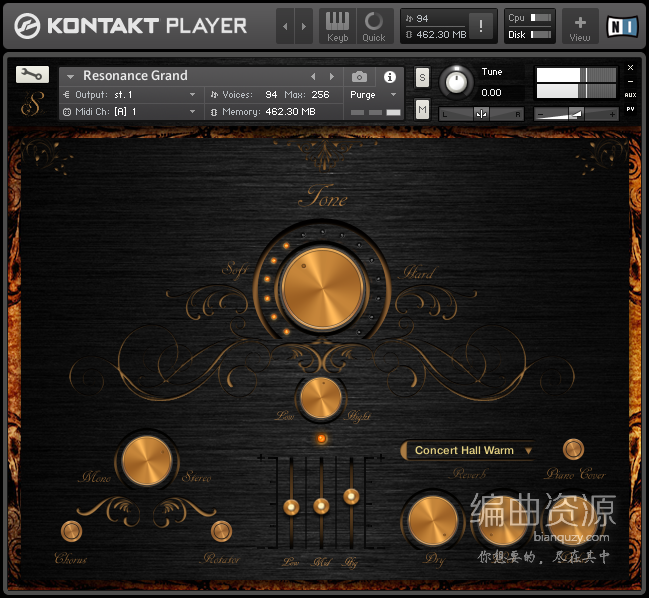Select next instrument preset arrow

click(332, 77)
